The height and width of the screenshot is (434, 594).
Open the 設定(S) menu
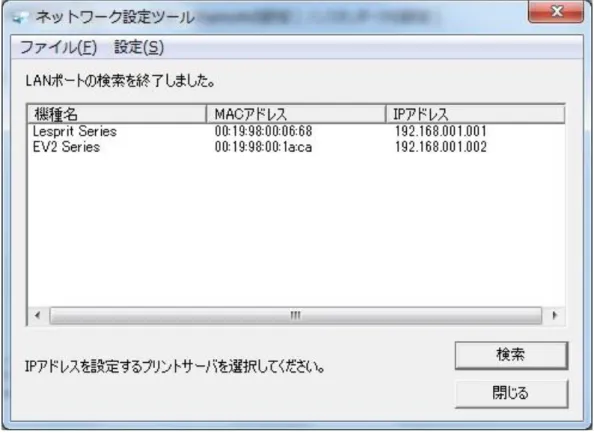139,48
